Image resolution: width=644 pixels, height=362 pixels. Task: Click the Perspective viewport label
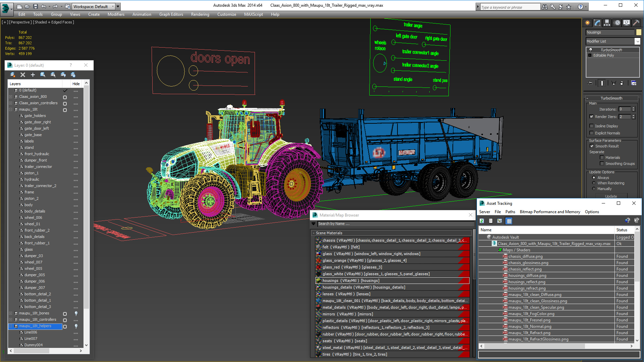pyautogui.click(x=20, y=22)
